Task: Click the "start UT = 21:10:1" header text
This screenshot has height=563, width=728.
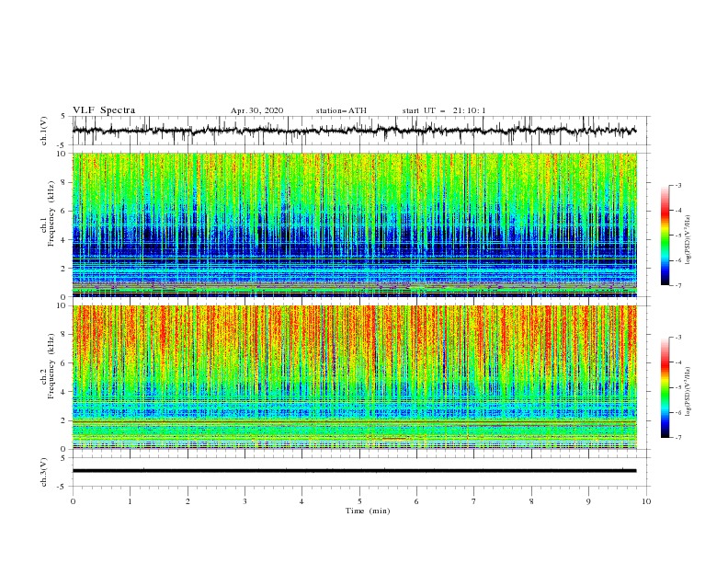Action: (x=444, y=110)
